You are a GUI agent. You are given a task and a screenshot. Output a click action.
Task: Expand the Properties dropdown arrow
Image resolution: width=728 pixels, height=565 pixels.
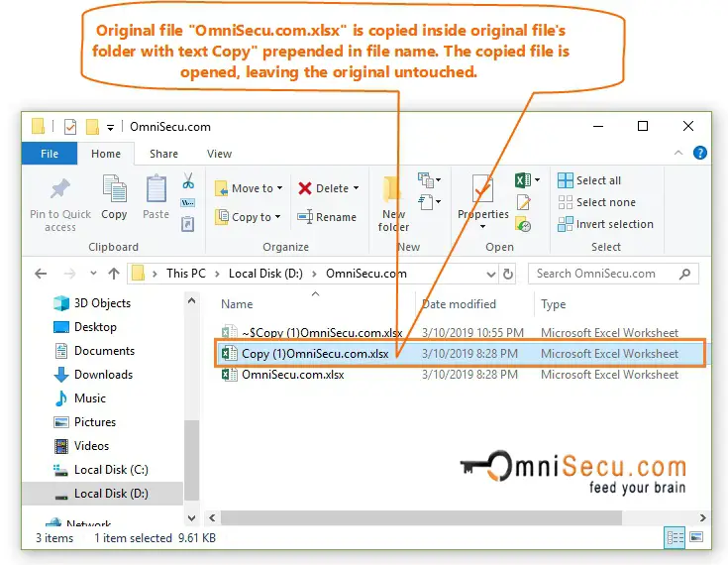(483, 226)
